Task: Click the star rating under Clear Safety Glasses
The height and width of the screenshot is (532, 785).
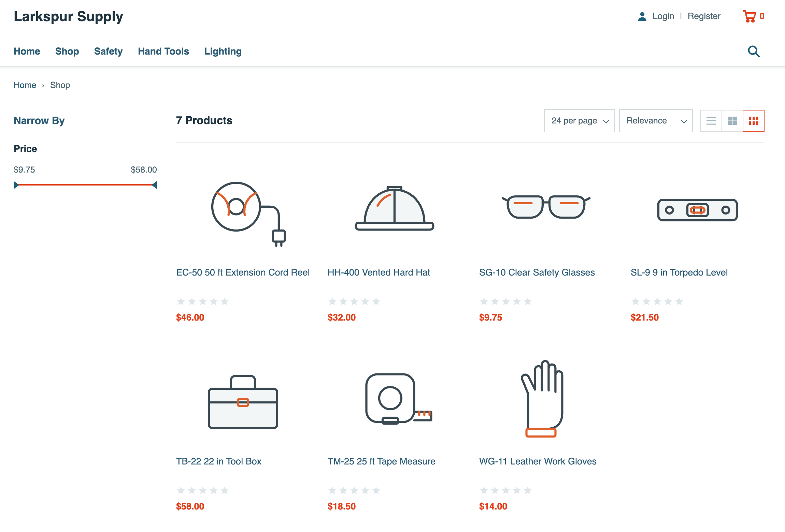Action: pos(506,301)
